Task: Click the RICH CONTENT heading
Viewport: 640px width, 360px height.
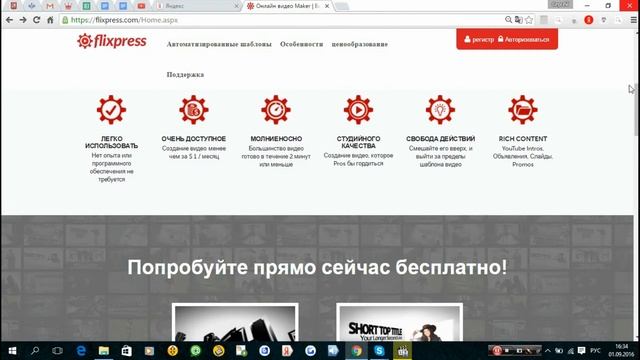Action: pyautogui.click(x=523, y=139)
